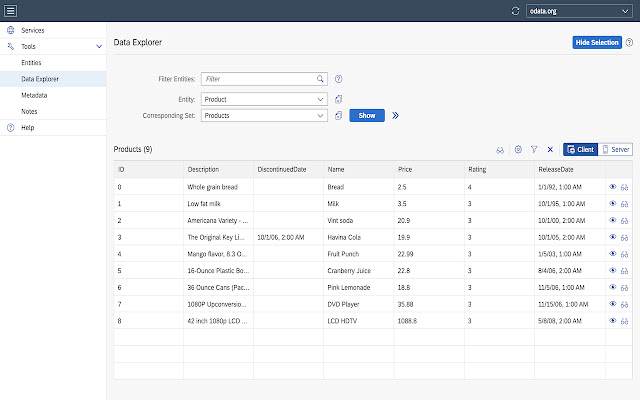Click the 'Products (9)' table title

[x=133, y=149]
